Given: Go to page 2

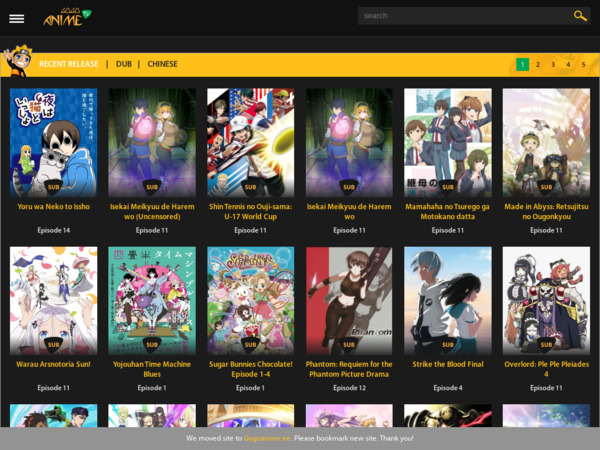Looking at the screenshot, I should click(x=538, y=64).
